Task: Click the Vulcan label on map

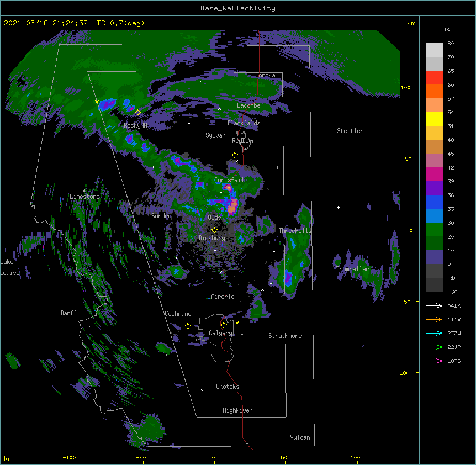Action: coord(300,437)
